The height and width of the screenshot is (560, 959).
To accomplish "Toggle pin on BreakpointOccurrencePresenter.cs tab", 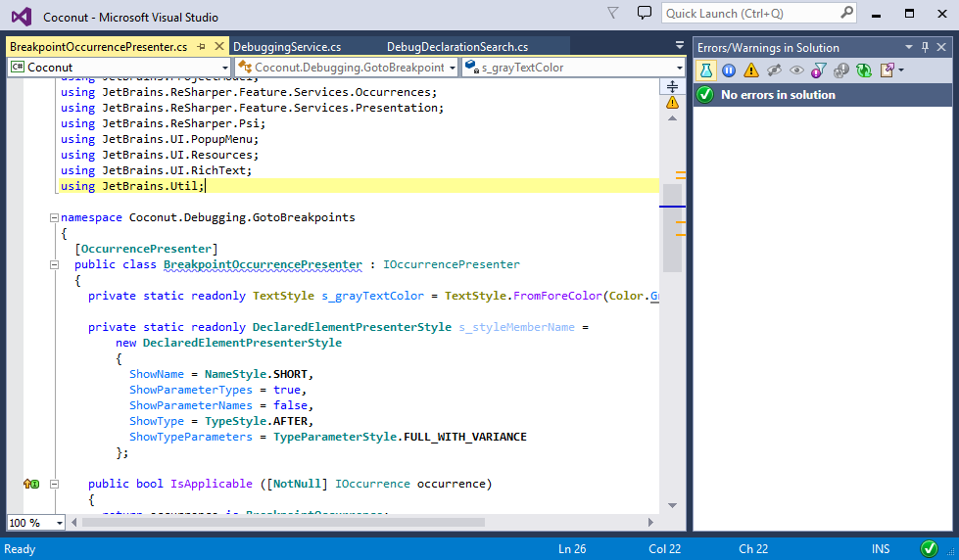I will pos(201,46).
